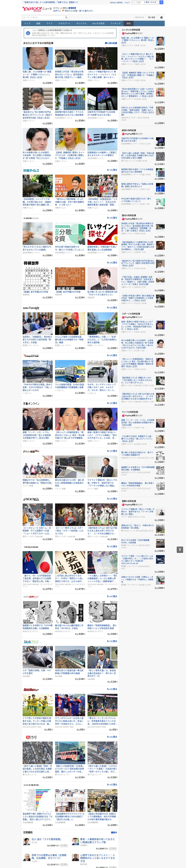Click the info icon in notice banner
186x868 pixels.
[x=28, y=33]
